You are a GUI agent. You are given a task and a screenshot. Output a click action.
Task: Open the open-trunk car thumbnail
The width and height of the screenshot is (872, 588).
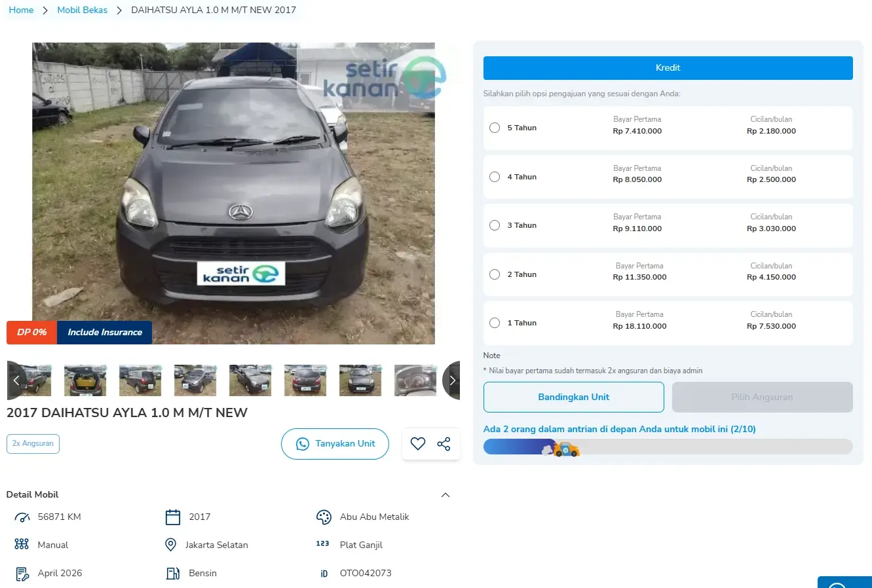point(85,380)
